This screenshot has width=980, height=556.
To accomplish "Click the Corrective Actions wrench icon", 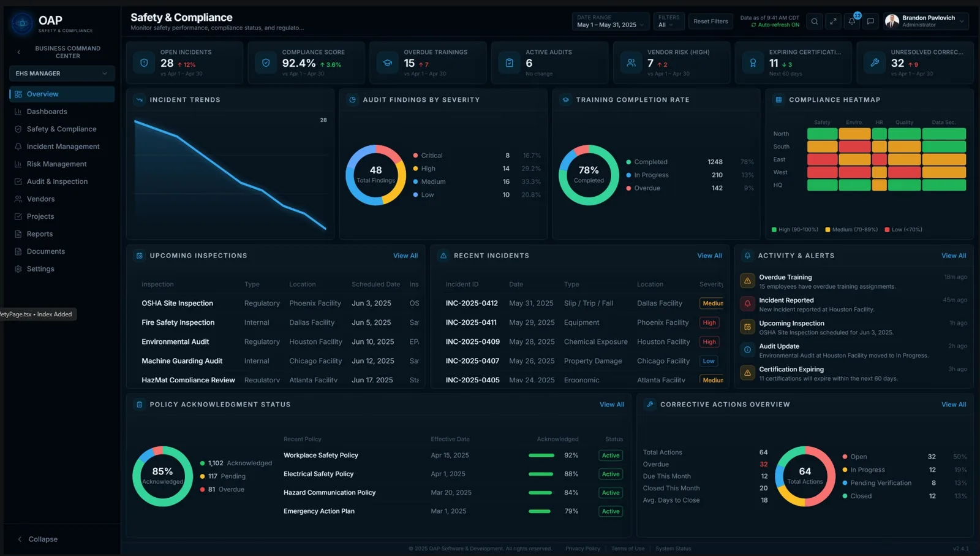I will (x=650, y=405).
